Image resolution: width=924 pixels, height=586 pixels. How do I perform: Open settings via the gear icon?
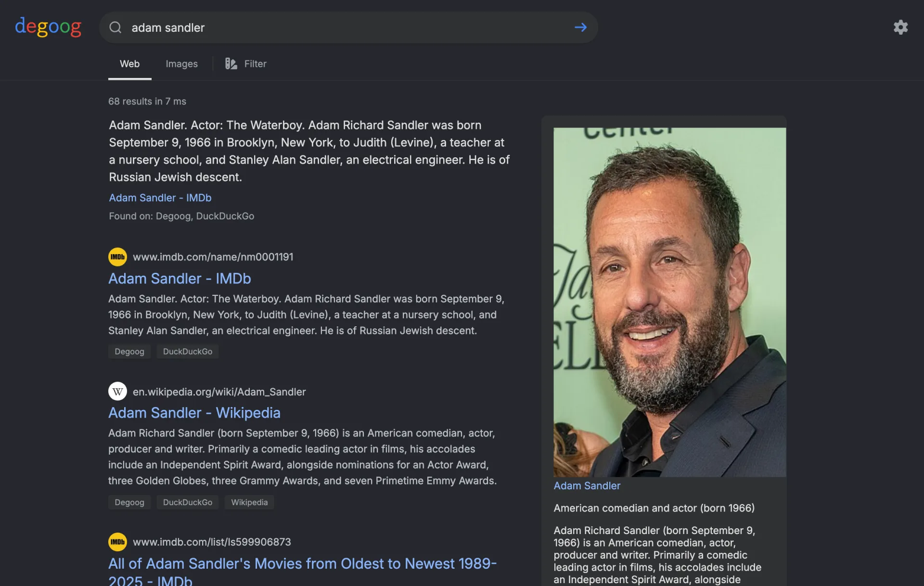coord(900,27)
